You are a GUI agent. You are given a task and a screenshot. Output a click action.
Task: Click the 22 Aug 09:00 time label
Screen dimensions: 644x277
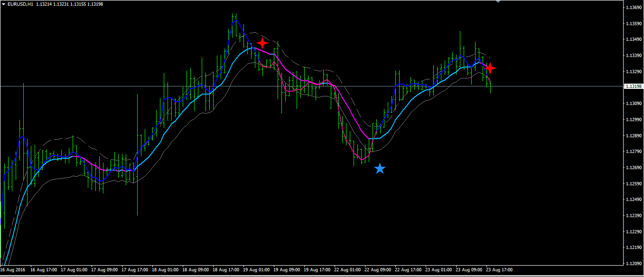click(378, 270)
